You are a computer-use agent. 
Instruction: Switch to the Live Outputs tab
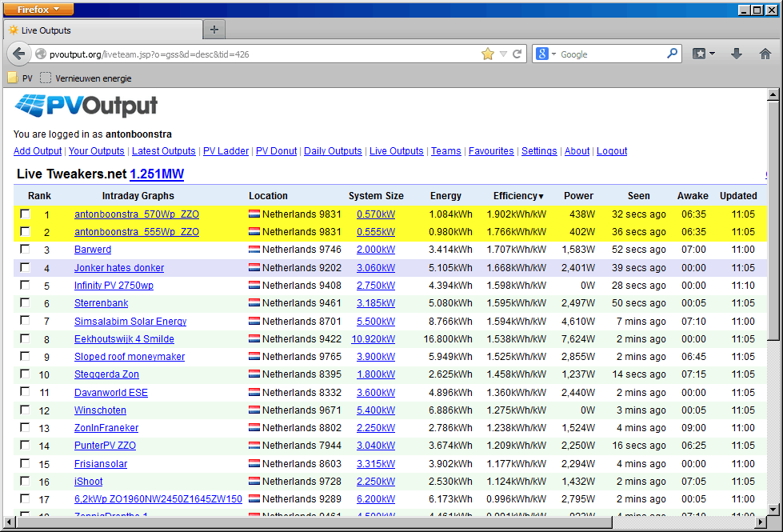pos(46,30)
